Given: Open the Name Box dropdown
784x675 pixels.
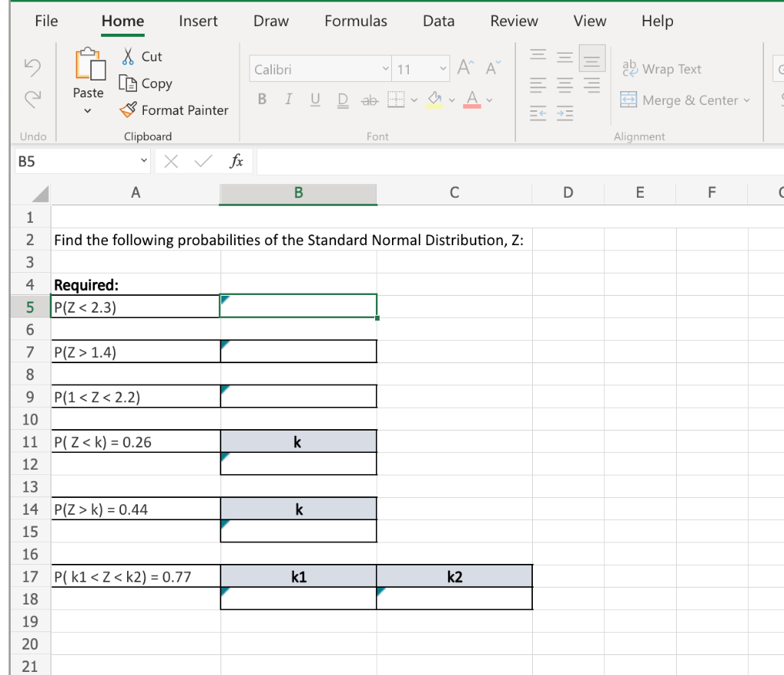Looking at the screenshot, I should pyautogui.click(x=143, y=161).
